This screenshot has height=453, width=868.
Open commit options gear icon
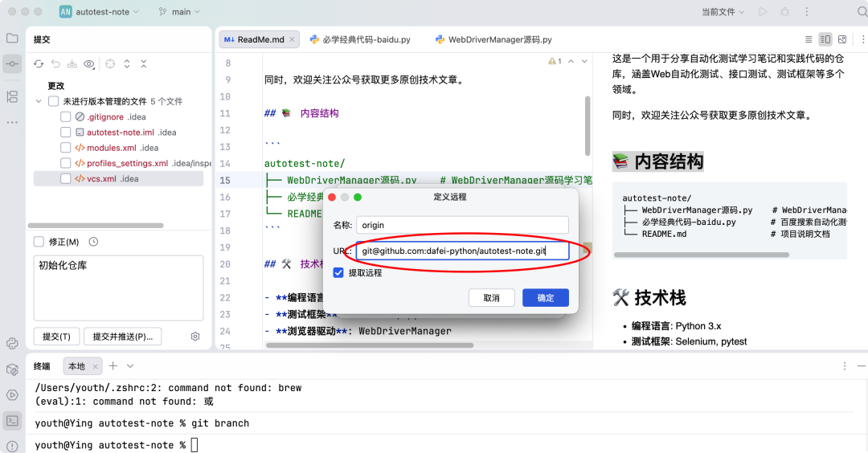[x=194, y=337]
